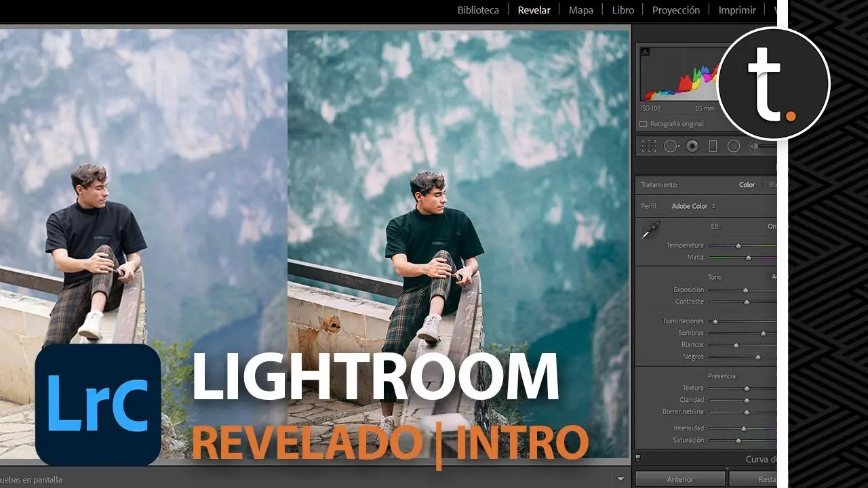Image resolution: width=868 pixels, height=488 pixels.
Task: Open the Imprimir module
Action: click(x=737, y=10)
